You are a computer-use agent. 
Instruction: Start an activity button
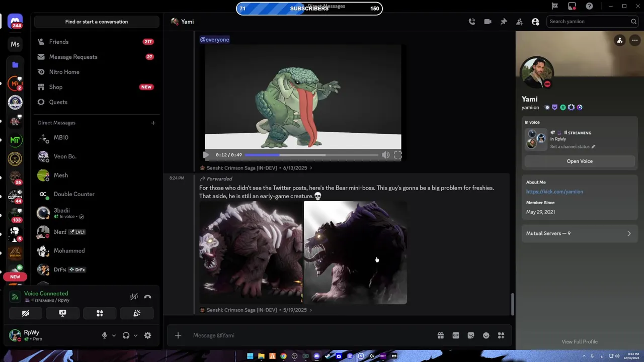coord(100,313)
